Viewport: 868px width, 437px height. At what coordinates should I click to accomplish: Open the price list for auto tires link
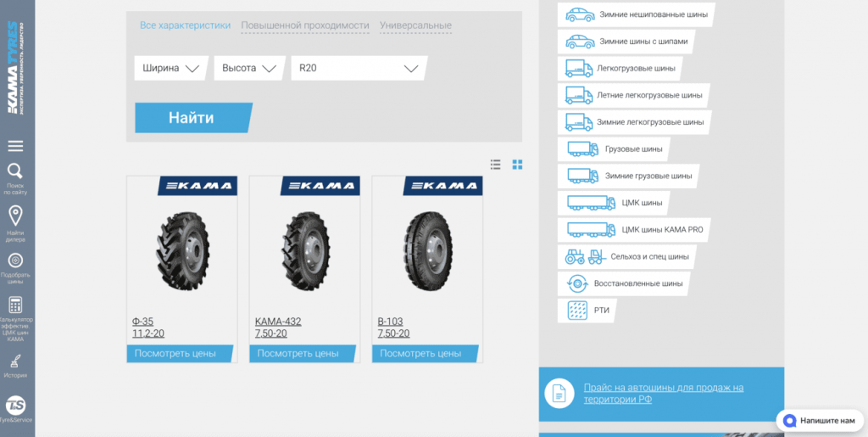(x=663, y=393)
